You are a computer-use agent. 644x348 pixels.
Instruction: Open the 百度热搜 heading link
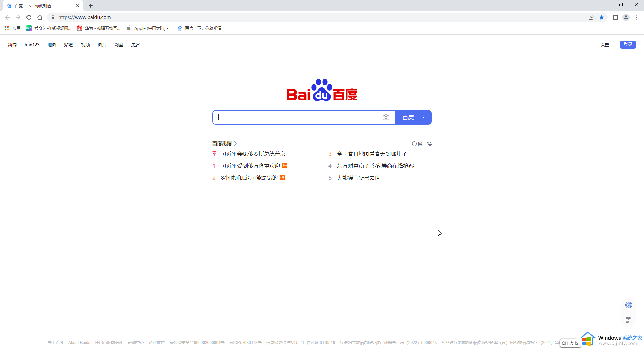pos(222,143)
